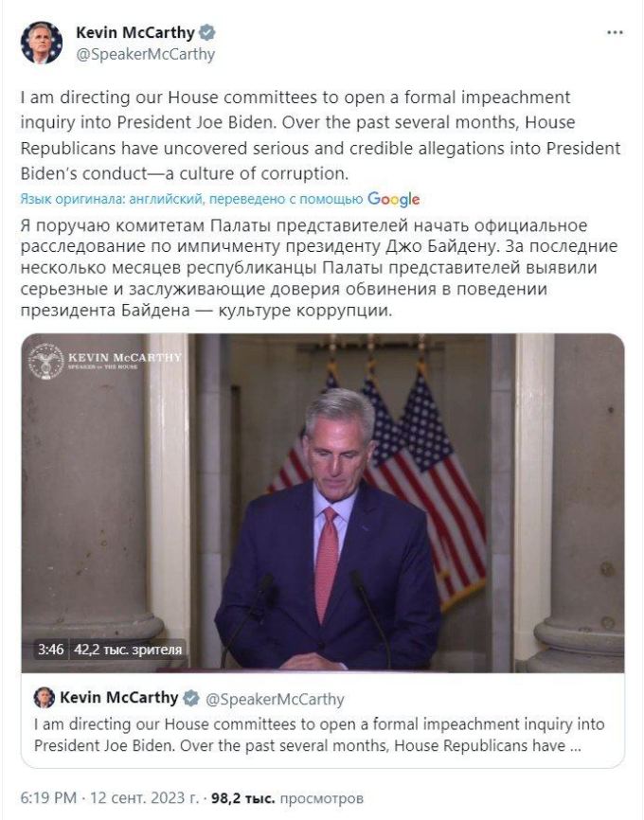Click the small avatar in the quoted tweet
Screen dimensions: 644x820
(x=44, y=698)
